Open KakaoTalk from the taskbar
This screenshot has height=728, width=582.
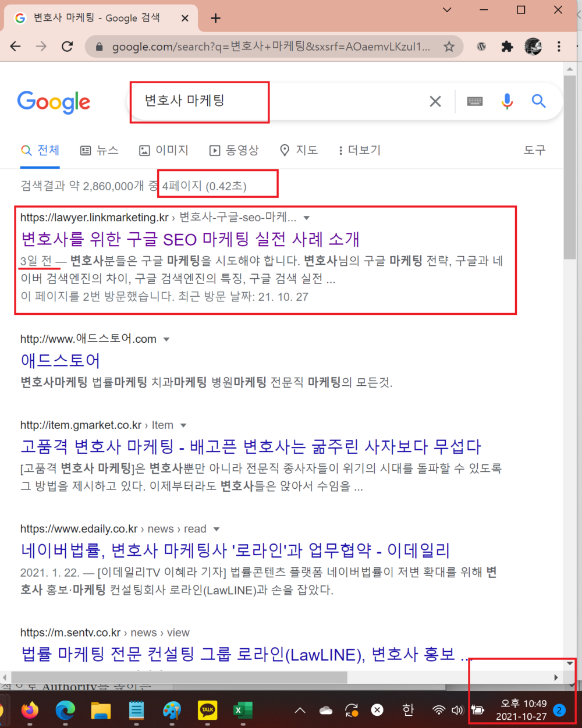[x=208, y=710]
